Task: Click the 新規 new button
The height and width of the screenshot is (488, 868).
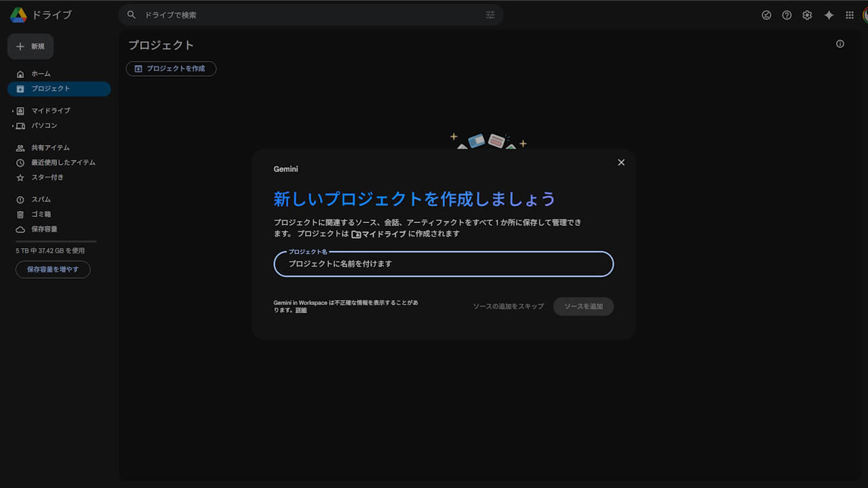Action: click(31, 47)
